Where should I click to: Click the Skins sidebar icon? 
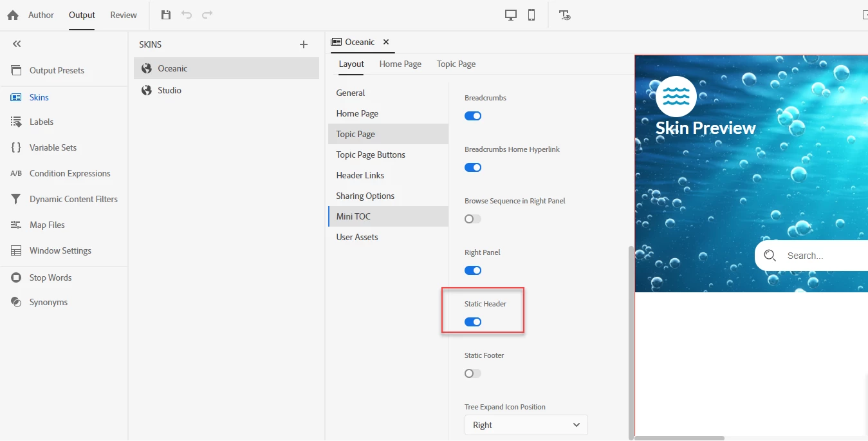click(x=17, y=97)
